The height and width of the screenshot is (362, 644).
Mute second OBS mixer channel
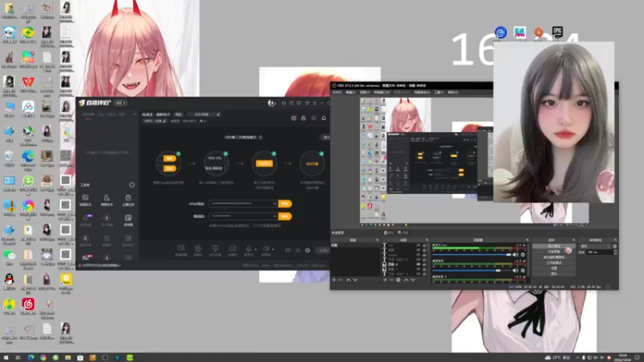[x=515, y=270]
